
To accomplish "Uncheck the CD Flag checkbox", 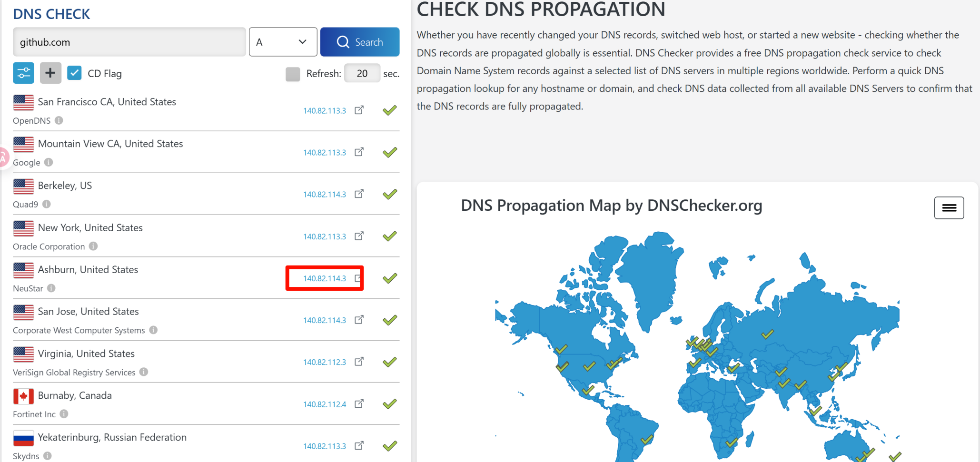I will point(74,73).
